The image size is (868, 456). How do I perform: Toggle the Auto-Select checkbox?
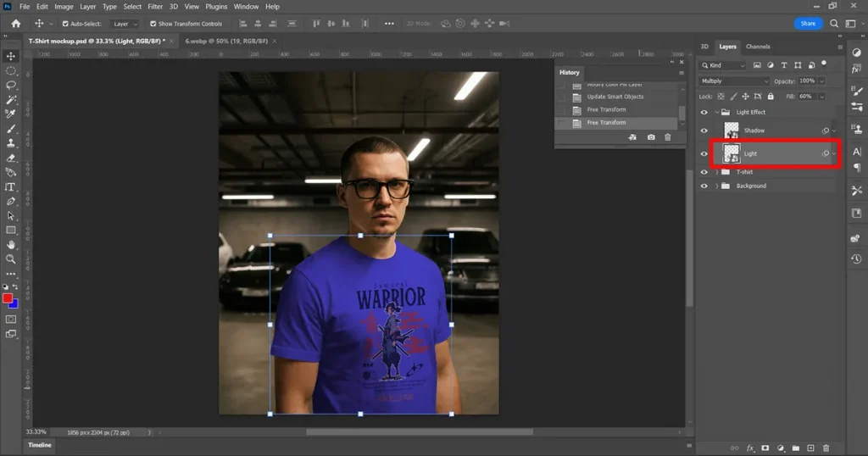(65, 24)
